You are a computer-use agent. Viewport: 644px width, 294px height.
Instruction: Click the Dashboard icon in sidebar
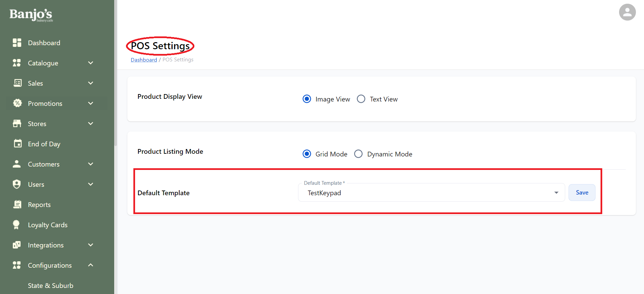pyautogui.click(x=17, y=43)
